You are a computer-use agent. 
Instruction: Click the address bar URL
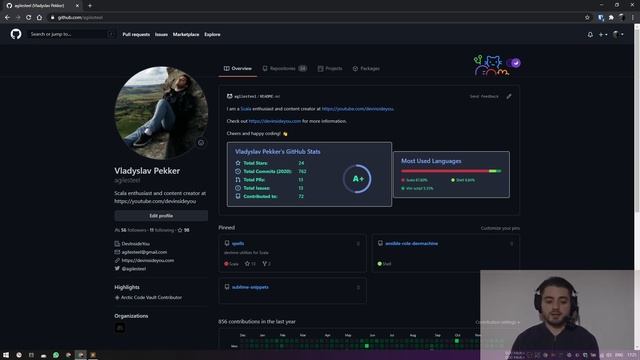pos(80,18)
